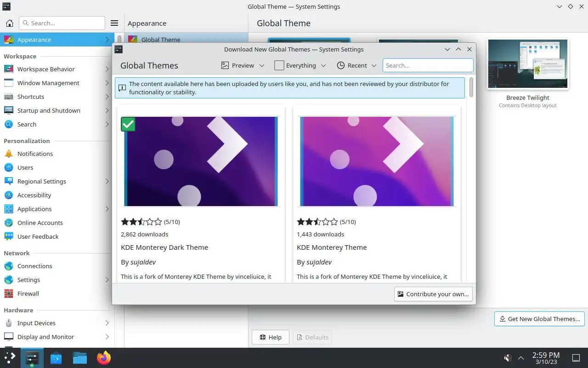The image size is (588, 368).
Task: Expand Window Management submenu arrow
Action: 107,83
